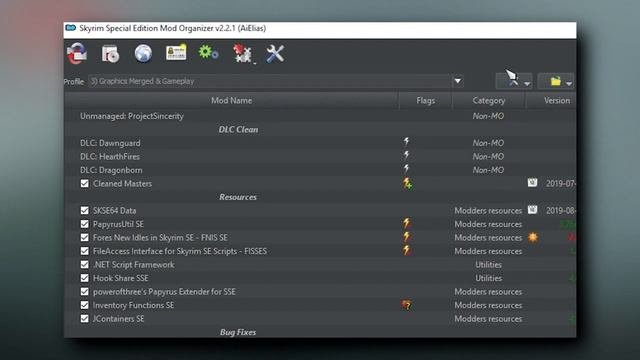Click Utilities category of .NET Script Framework
Image resolution: width=640 pixels, height=360 pixels.
click(488, 264)
